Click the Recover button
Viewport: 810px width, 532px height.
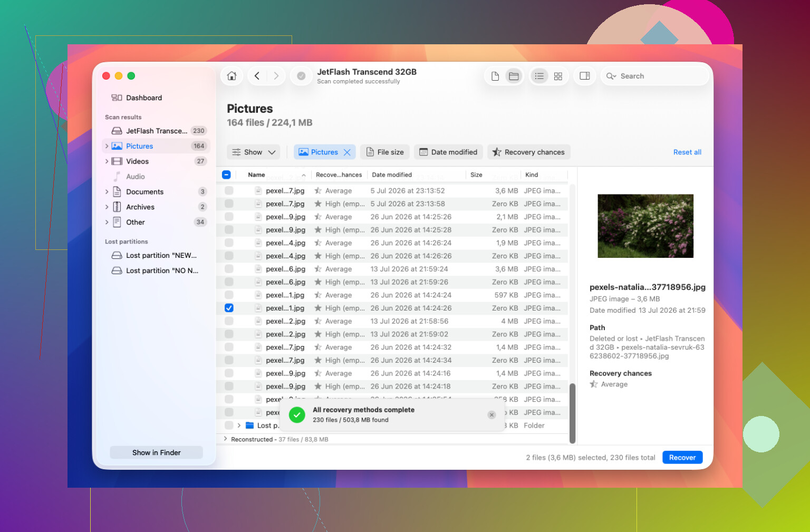click(x=682, y=458)
